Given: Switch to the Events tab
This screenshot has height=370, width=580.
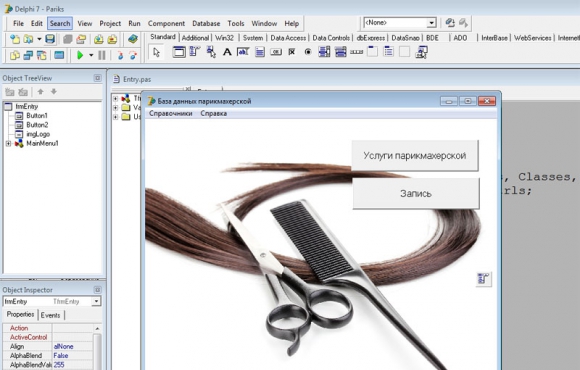Looking at the screenshot, I should click(x=50, y=315).
